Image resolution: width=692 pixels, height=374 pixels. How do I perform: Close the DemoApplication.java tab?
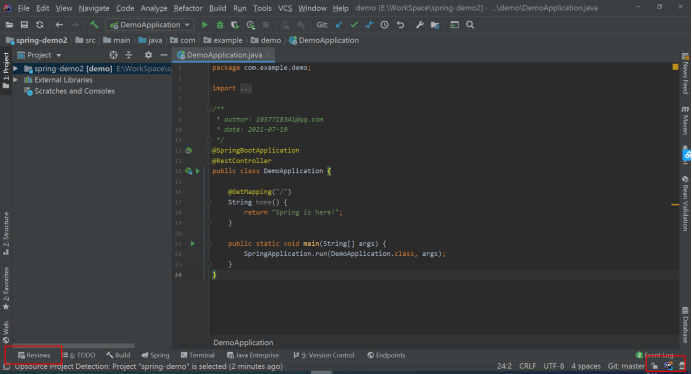point(268,55)
